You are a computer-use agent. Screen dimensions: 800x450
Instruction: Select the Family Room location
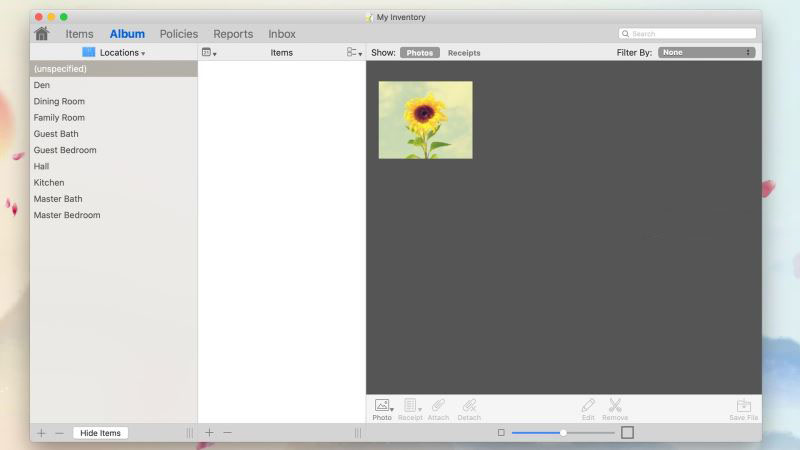[x=114, y=118]
